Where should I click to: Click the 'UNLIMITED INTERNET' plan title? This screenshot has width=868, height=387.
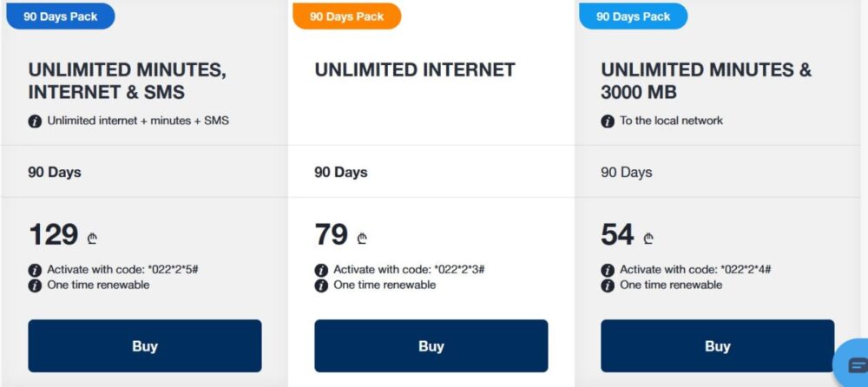(415, 69)
